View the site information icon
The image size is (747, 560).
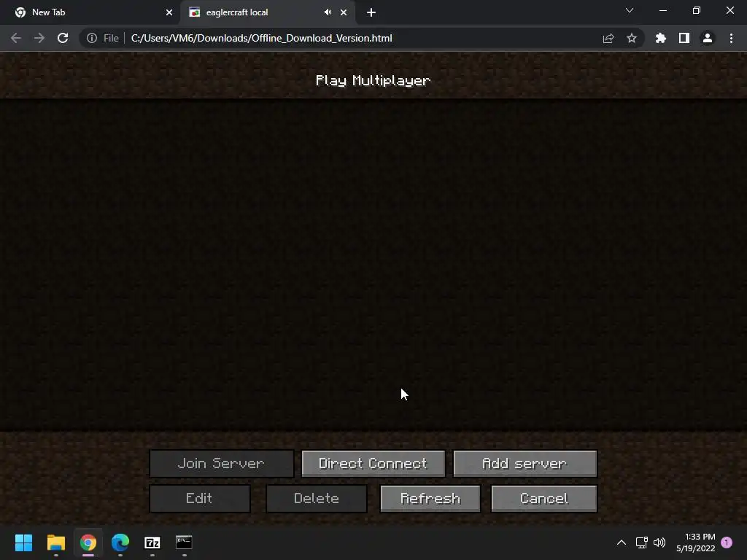91,38
